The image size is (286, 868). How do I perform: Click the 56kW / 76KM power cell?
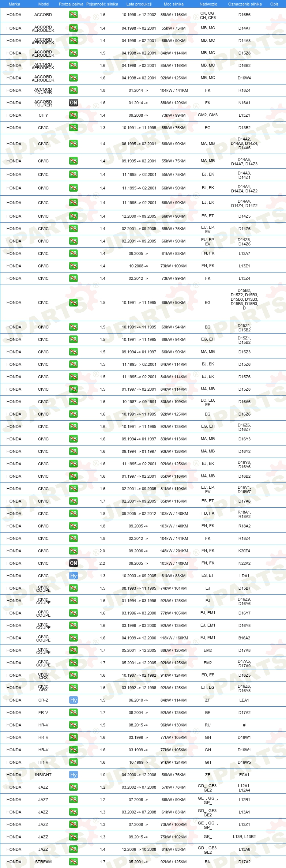(x=174, y=775)
